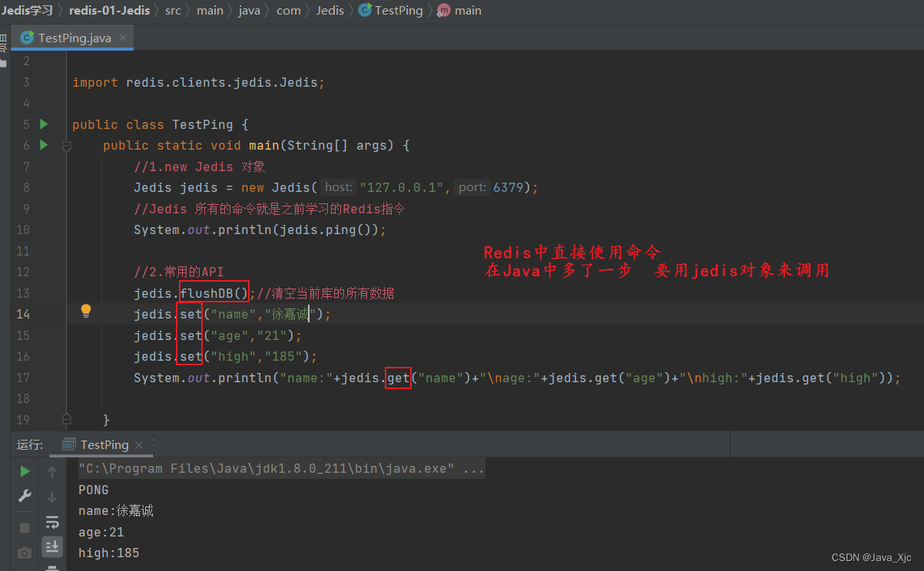This screenshot has width=924, height=571.
Task: Click line number 14 in the editor gutter
Action: [23, 314]
